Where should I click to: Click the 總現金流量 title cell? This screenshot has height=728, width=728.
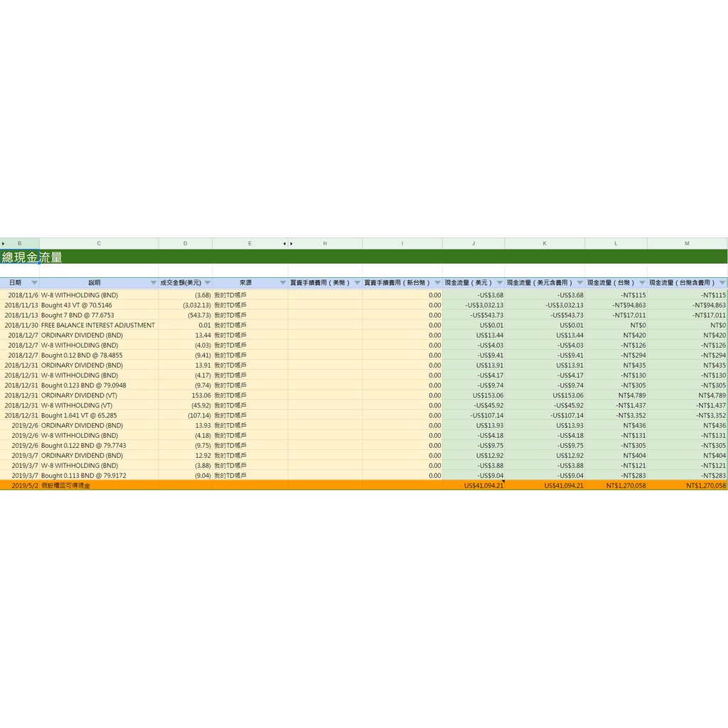[x=32, y=257]
